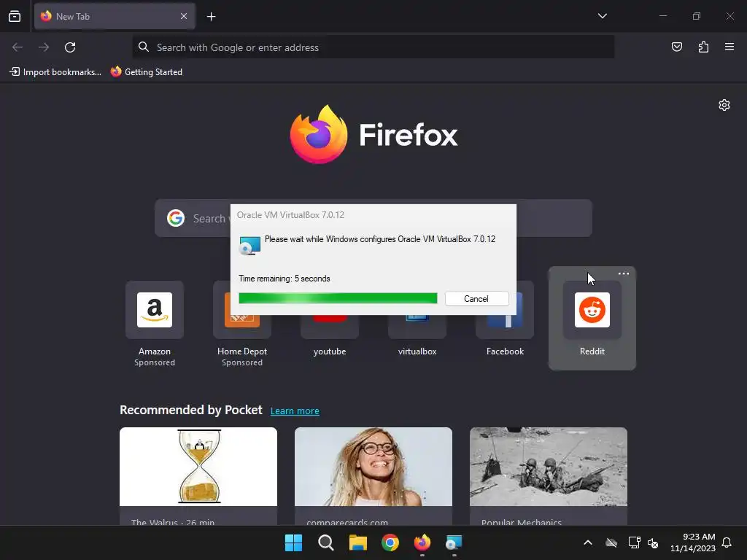Viewport: 747px width, 560px height.
Task: Open the OneDrive cloud tray icon
Action: 611,542
